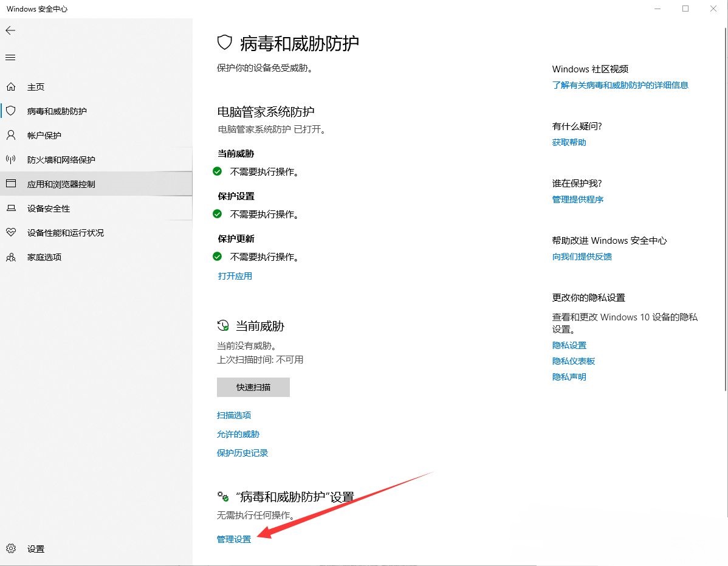This screenshot has width=728, height=566.
Task: Click 获取帮助 under 有什么疑问
Action: coord(569,142)
